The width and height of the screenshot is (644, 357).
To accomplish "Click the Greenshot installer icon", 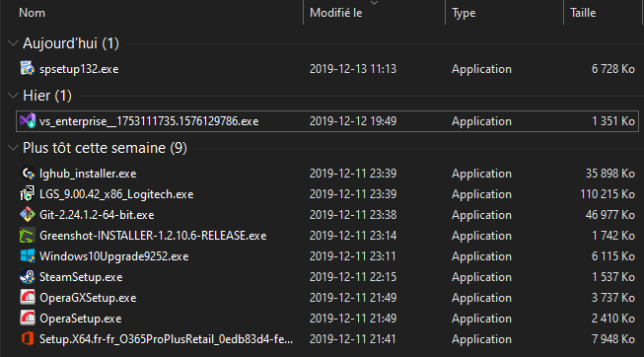I will (x=28, y=236).
